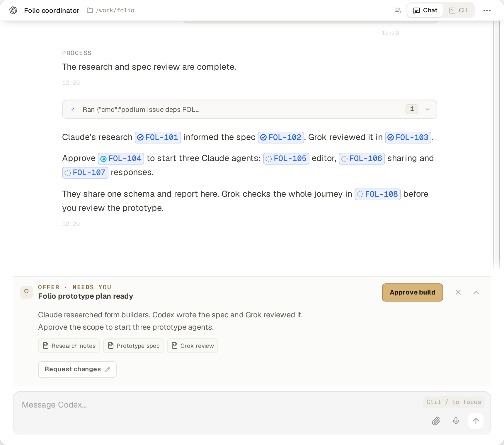Focus the Message Codex input field
504x445 pixels.
tap(252, 413)
